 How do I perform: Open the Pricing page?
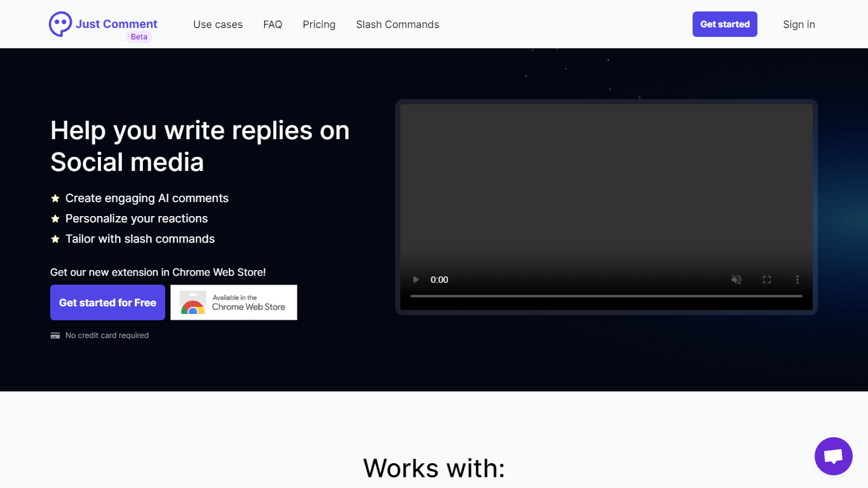319,24
